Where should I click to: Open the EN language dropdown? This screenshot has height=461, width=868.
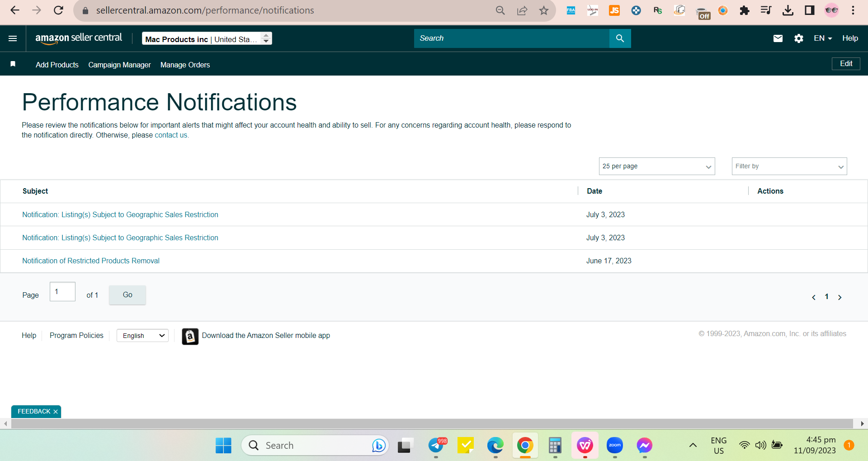823,38
